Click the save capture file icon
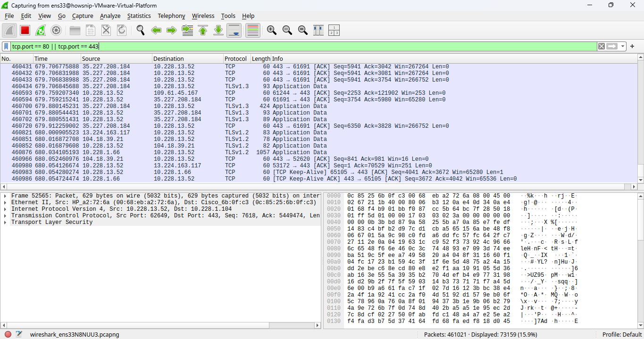This screenshot has width=644, height=339. tap(91, 30)
